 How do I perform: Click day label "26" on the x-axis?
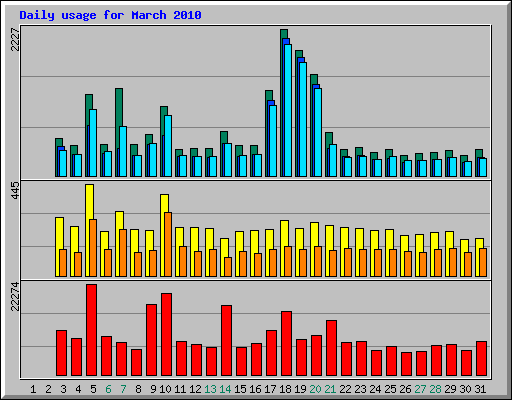(x=405, y=389)
